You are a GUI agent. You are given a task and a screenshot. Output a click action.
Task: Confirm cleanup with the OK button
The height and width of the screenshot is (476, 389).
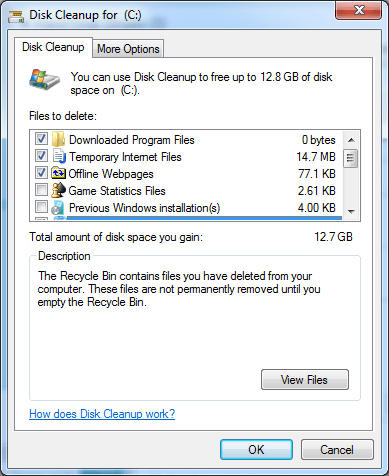256,449
